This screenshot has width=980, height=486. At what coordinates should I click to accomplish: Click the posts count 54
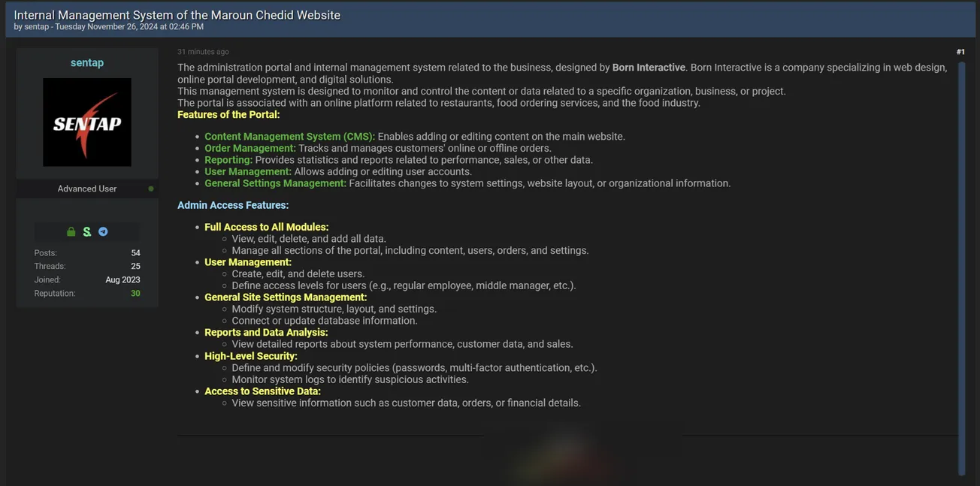[135, 253]
